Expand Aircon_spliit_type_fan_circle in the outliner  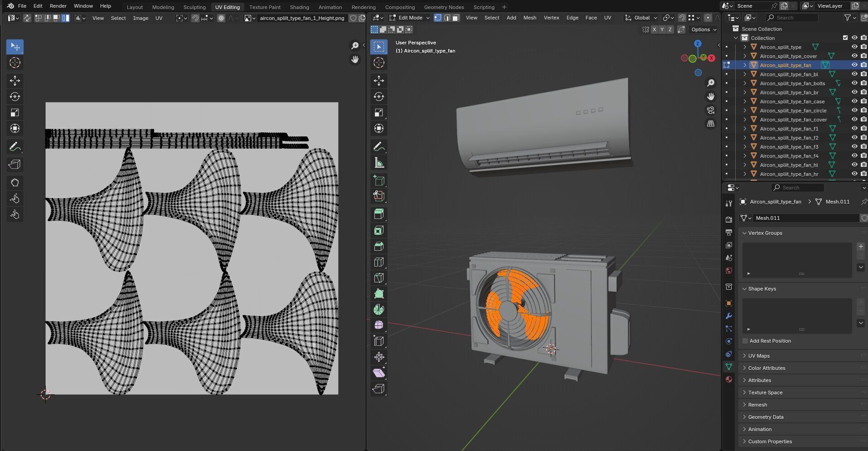point(745,111)
